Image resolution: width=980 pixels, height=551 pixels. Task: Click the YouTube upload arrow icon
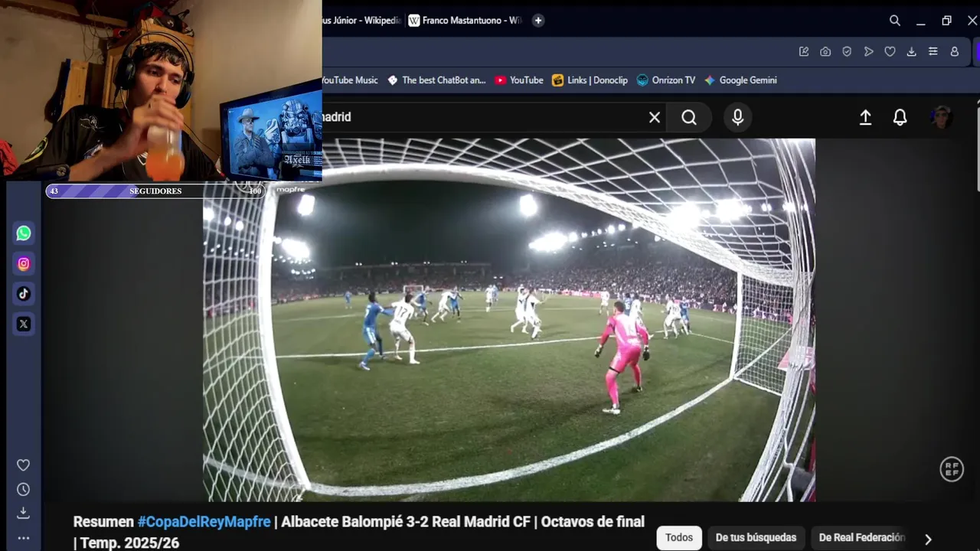tap(865, 117)
